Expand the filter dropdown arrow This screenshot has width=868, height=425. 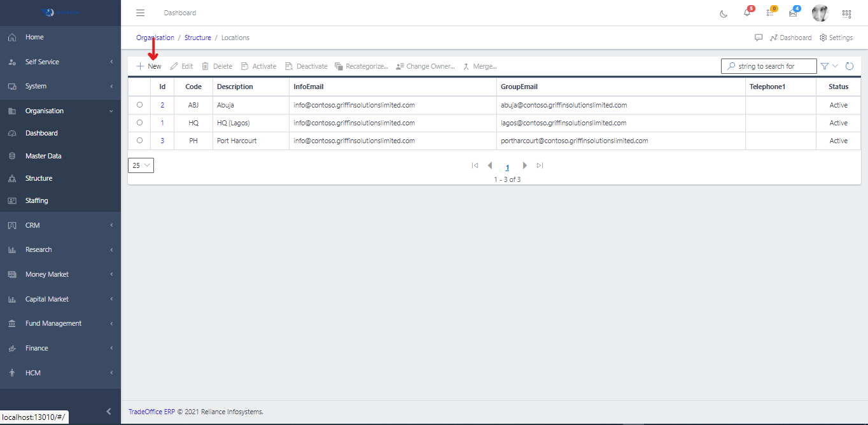[836, 66]
